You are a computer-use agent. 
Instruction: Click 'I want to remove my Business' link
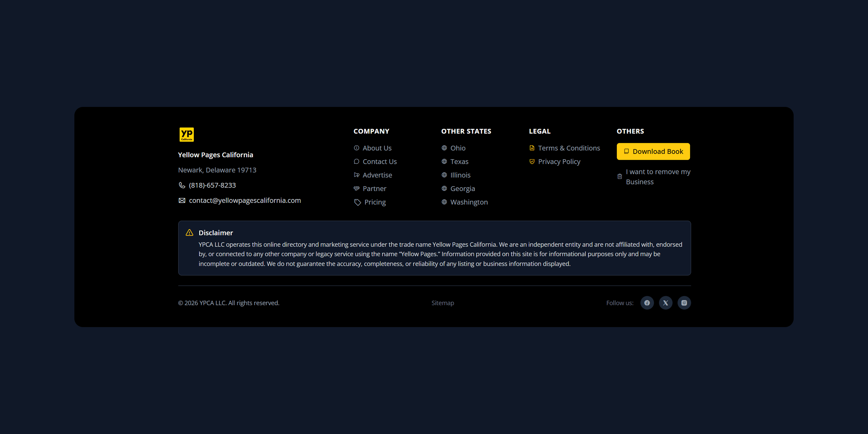(658, 177)
